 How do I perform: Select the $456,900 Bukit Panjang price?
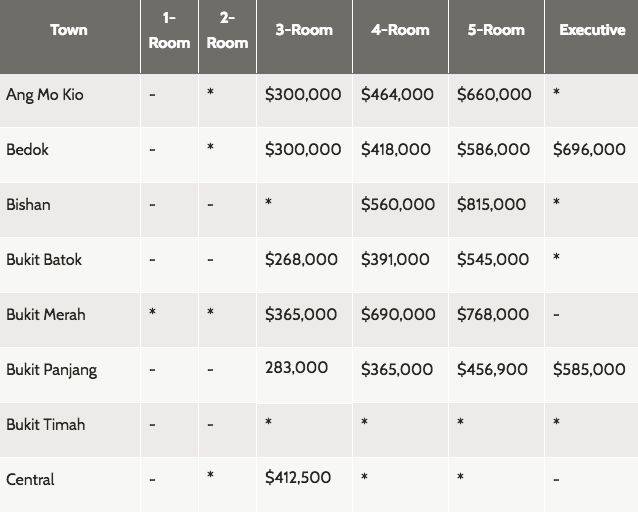(492, 370)
